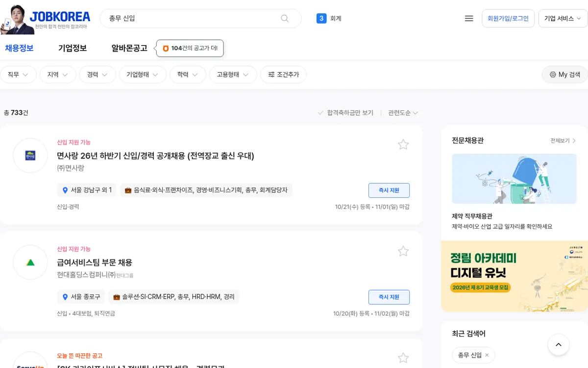This screenshot has width=588, height=368.
Task: Bookmark the 급여서비스팀 부문 채용 star
Action: [x=403, y=251]
